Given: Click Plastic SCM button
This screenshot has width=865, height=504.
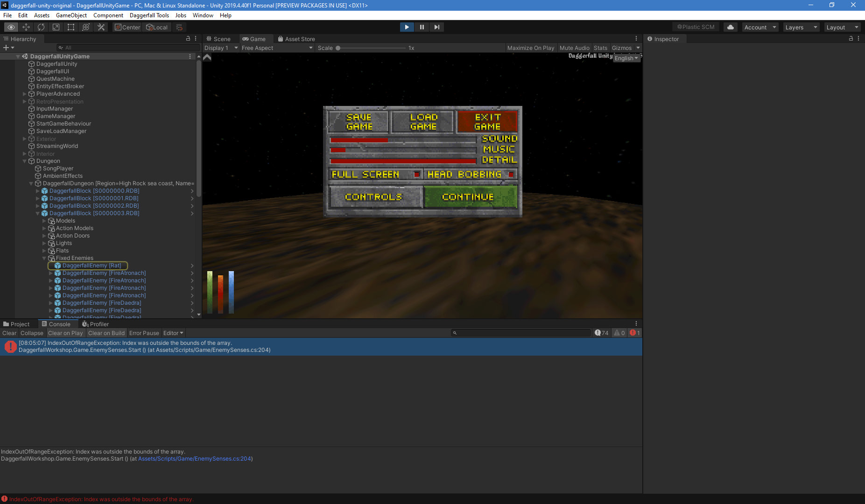Looking at the screenshot, I should pyautogui.click(x=696, y=27).
